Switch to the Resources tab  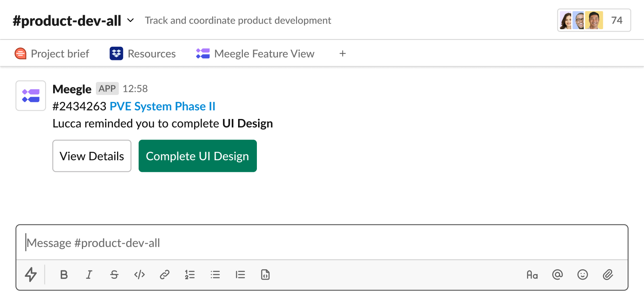[x=143, y=54]
